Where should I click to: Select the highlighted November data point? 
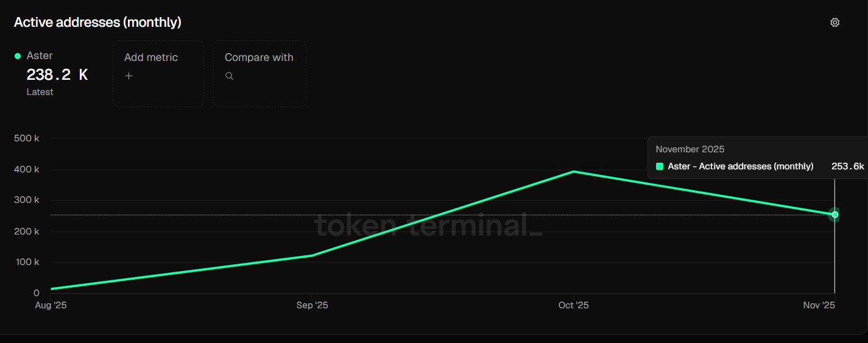point(834,214)
